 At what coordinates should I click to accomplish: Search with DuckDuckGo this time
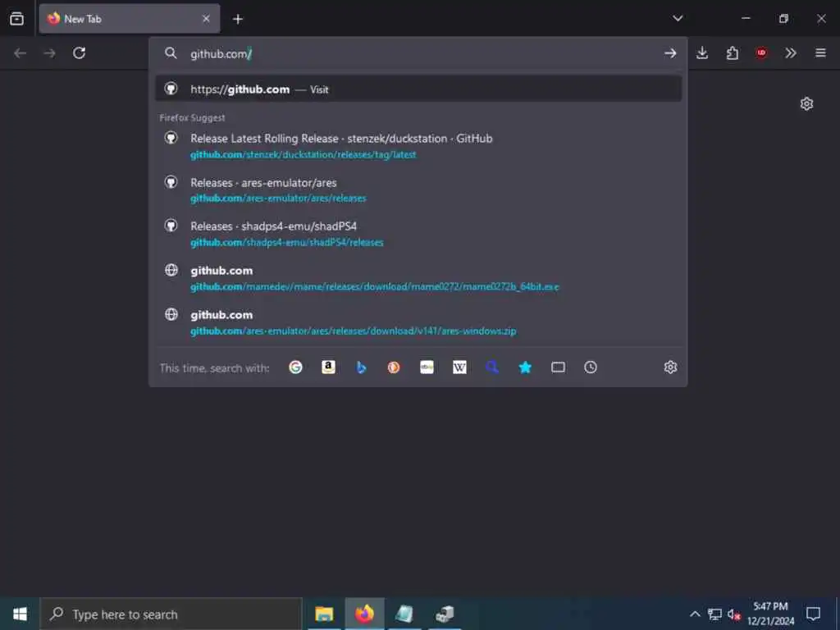(394, 367)
